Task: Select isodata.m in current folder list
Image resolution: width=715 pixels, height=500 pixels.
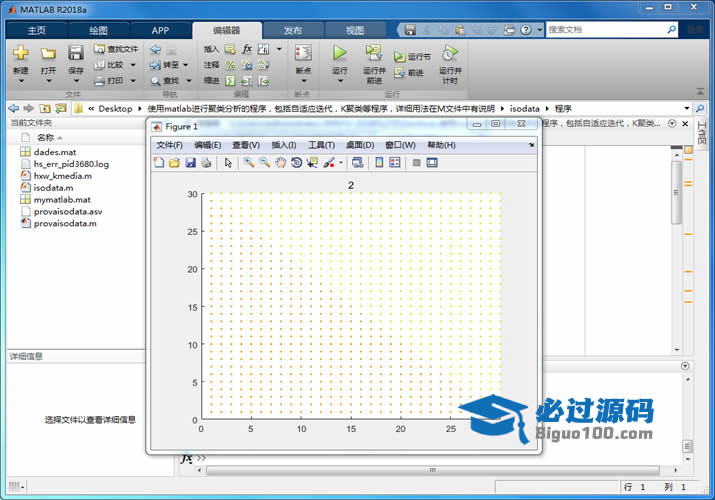Action: 53,188
